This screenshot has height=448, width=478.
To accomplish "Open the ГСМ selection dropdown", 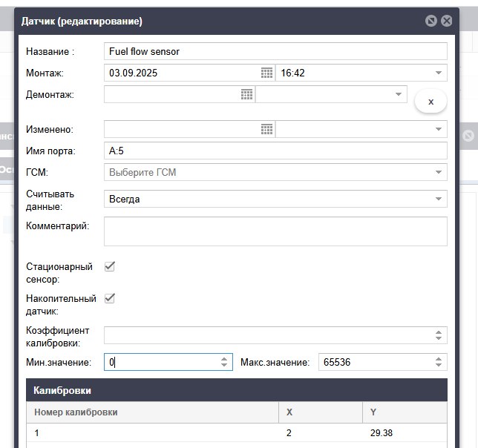I will [x=439, y=173].
